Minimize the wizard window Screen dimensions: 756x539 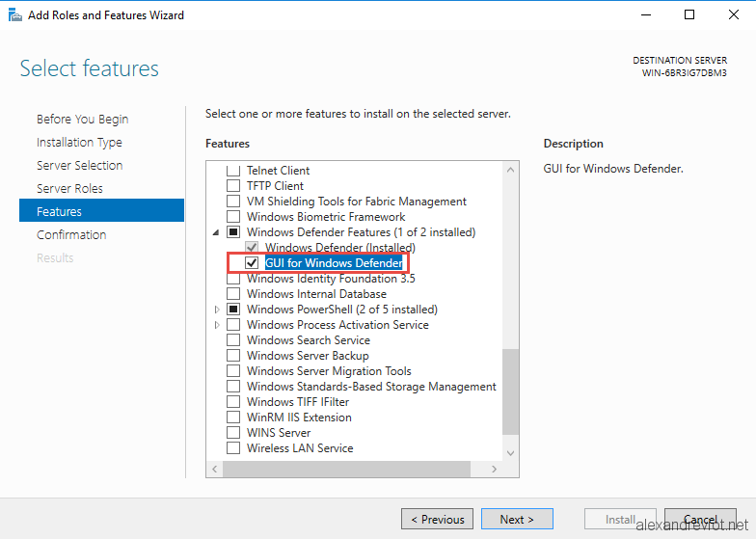coord(646,15)
